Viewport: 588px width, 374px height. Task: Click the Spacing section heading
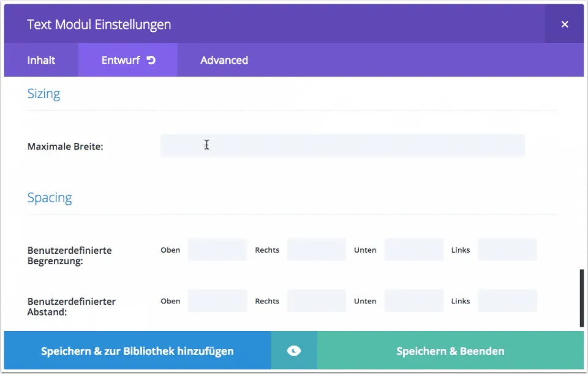(x=50, y=197)
